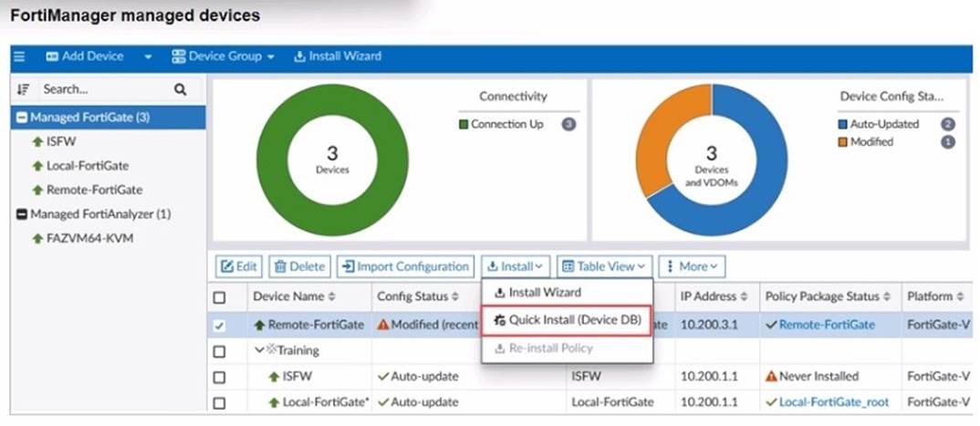Click the Auto-Updated count badge

948,124
